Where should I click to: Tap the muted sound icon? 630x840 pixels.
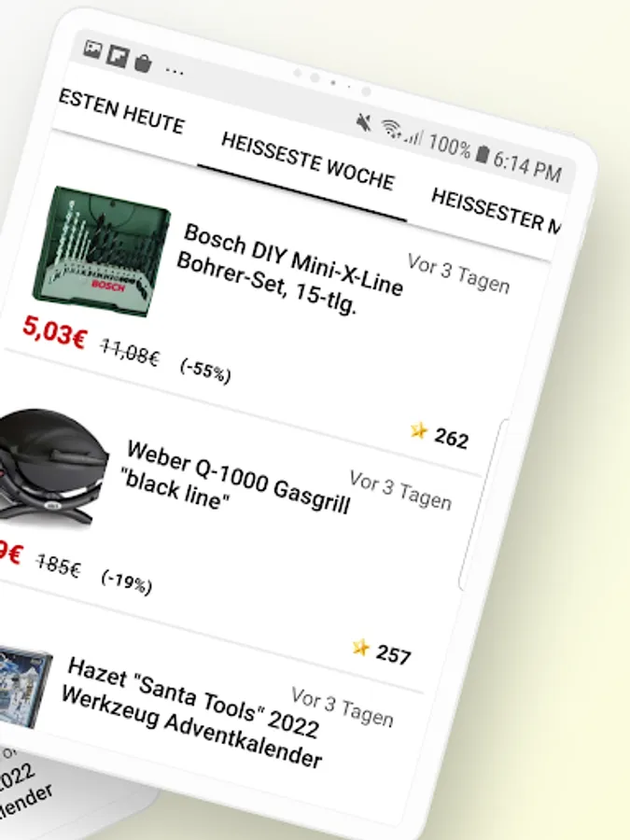(x=364, y=122)
